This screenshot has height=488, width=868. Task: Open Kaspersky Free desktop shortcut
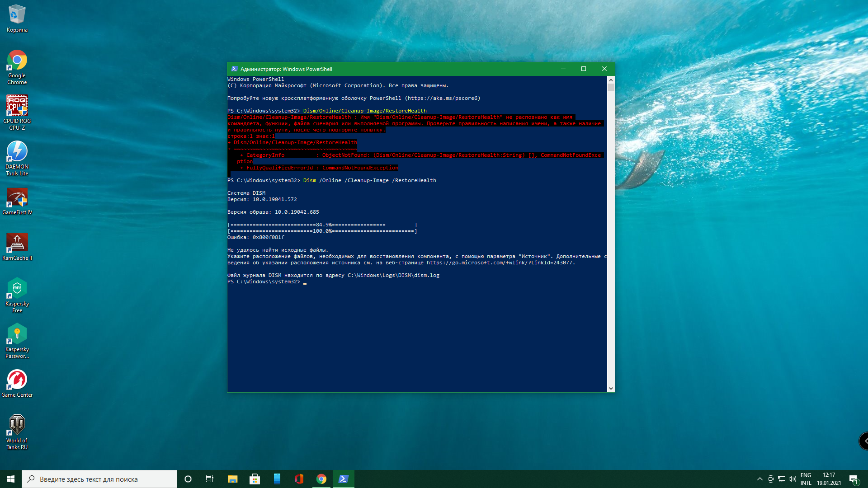(x=17, y=296)
